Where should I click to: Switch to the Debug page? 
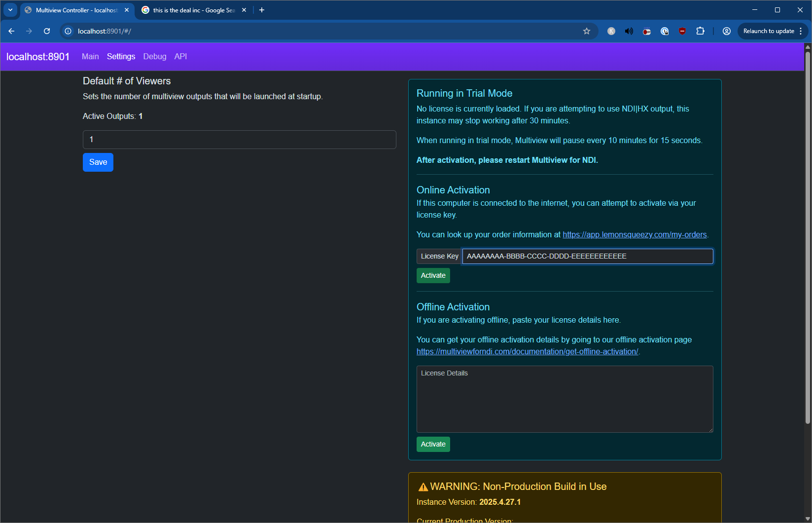[154, 57]
